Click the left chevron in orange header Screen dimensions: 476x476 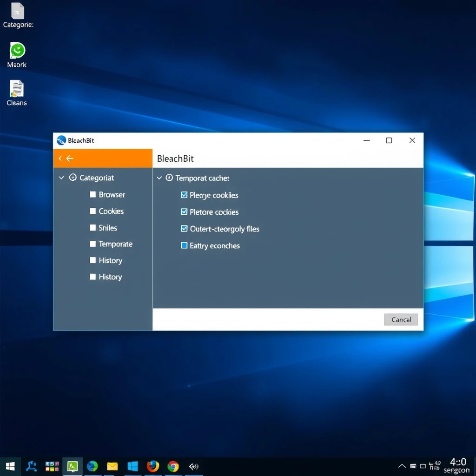click(60, 158)
